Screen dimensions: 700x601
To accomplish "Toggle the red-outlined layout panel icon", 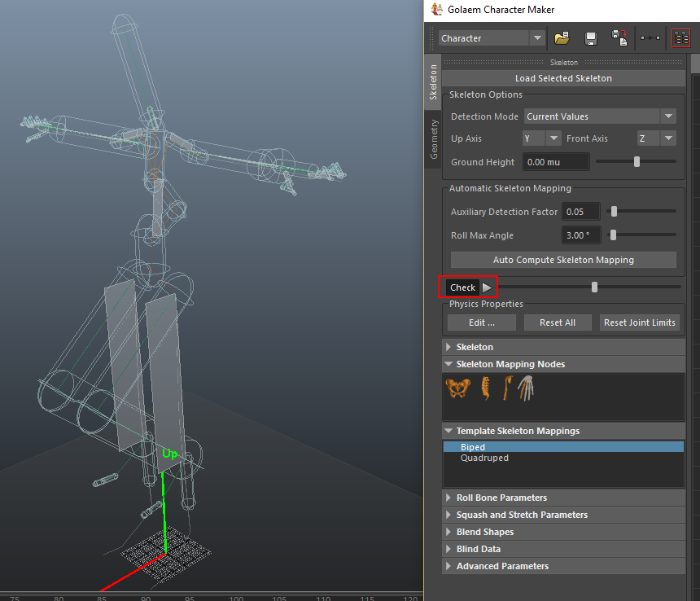I will click(x=681, y=38).
